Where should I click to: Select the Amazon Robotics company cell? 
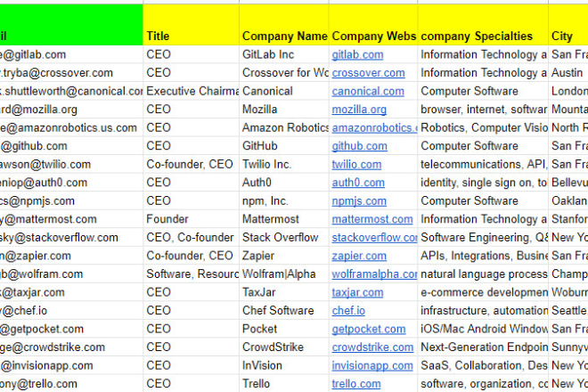pyautogui.click(x=284, y=128)
